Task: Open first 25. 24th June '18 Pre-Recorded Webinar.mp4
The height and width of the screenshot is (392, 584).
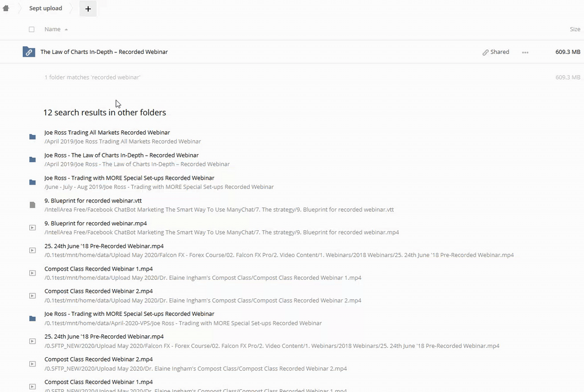Action: pyautogui.click(x=104, y=246)
